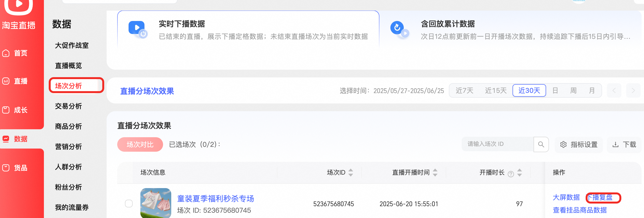The image size is (644, 218).
Task: Open 人群分析 in the data menu
Action: coord(69,167)
